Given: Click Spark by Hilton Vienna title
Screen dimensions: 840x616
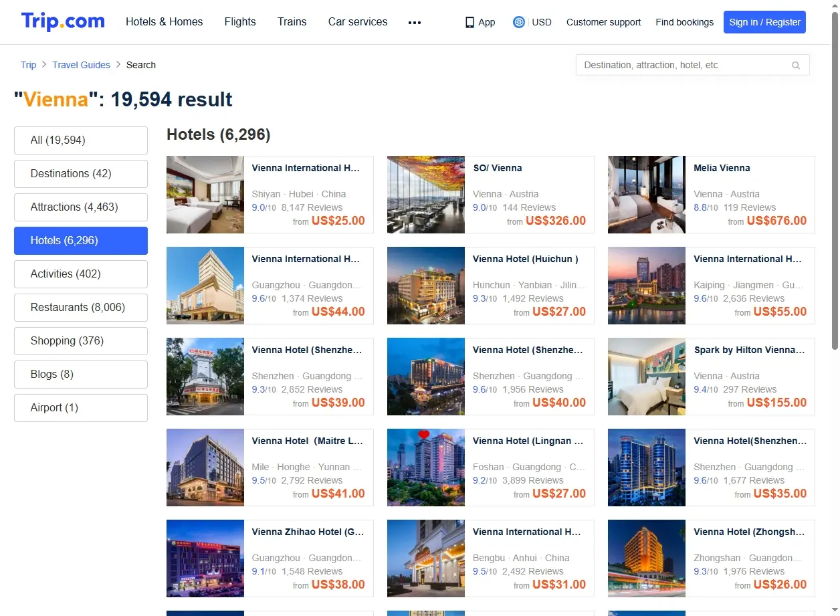Looking at the screenshot, I should (x=750, y=350).
